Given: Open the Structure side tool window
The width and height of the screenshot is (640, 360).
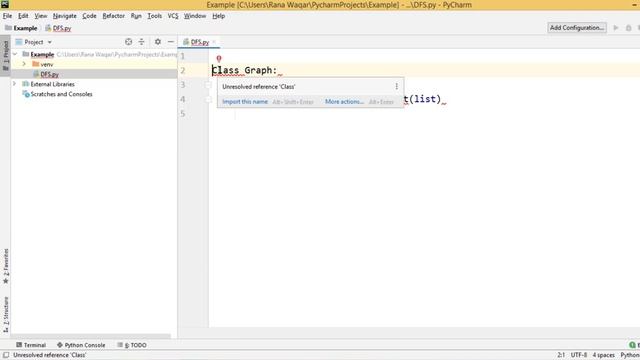Looking at the screenshot, I should [5, 314].
